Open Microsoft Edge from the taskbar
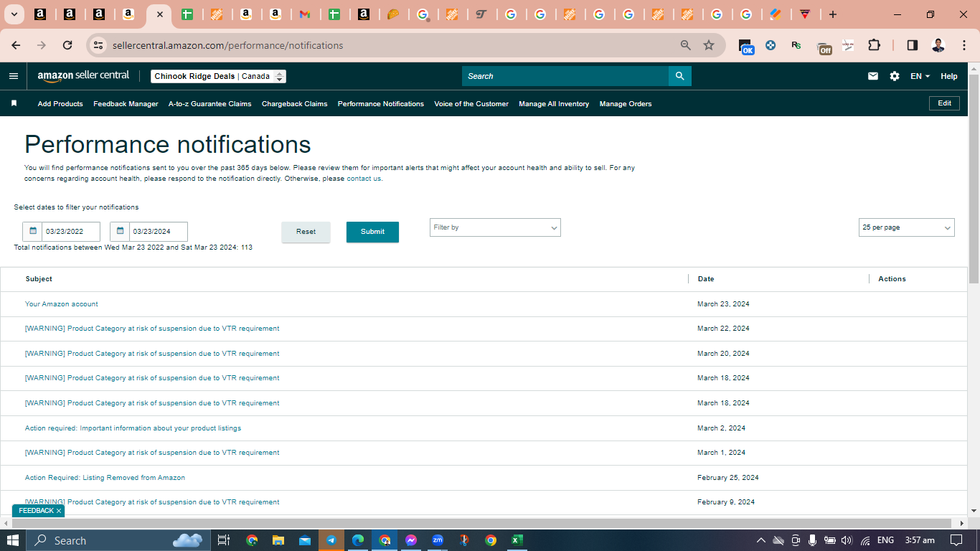Screen dimensions: 980x551 pos(358,540)
